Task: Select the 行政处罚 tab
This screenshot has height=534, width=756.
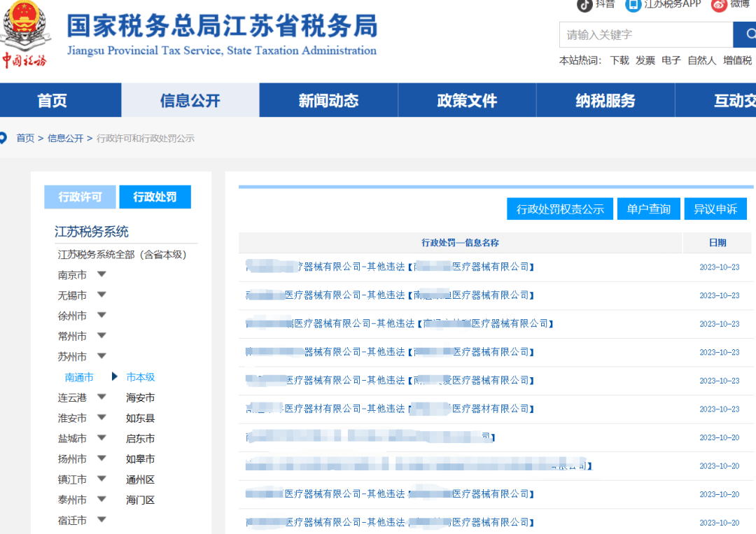Action: click(x=155, y=197)
